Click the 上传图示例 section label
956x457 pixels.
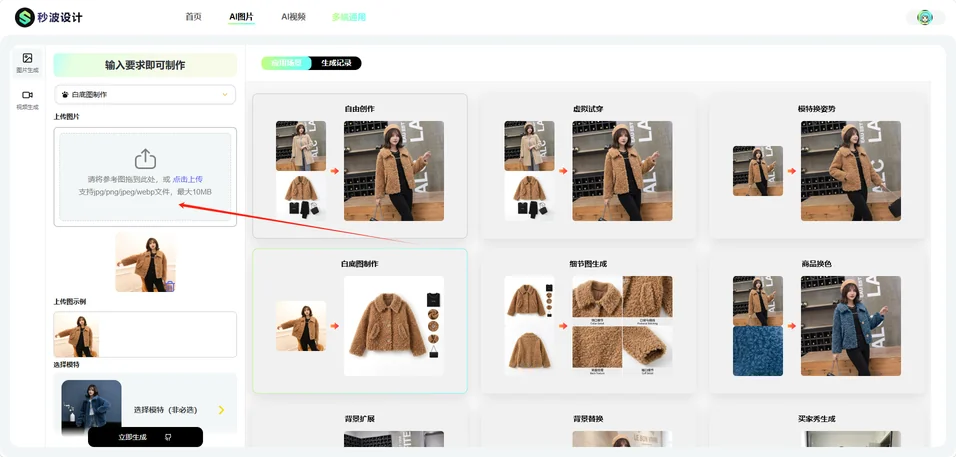[x=70, y=302]
